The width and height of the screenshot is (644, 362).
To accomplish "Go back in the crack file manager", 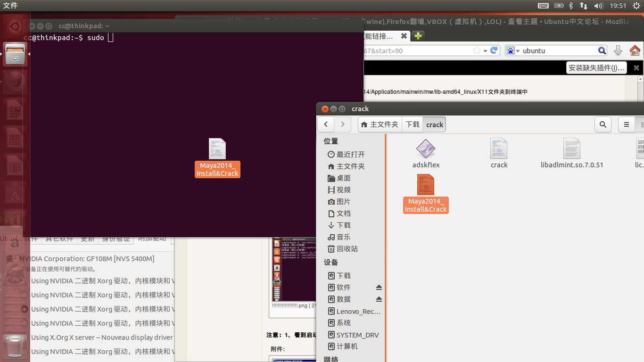I will point(326,124).
